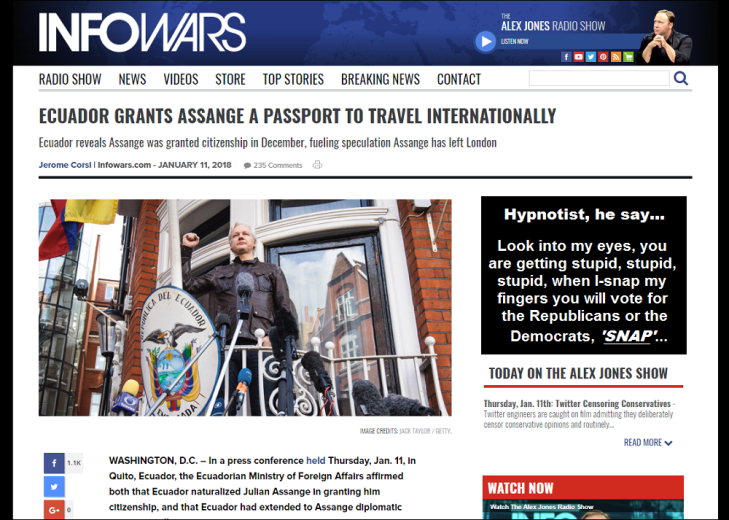Open the Twitter icon in header
The image size is (729, 520).
[591, 57]
